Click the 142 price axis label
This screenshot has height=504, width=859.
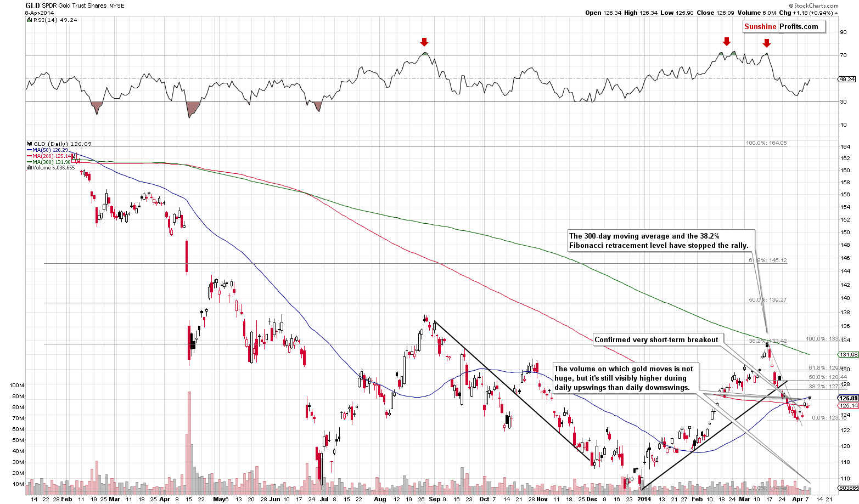point(845,285)
